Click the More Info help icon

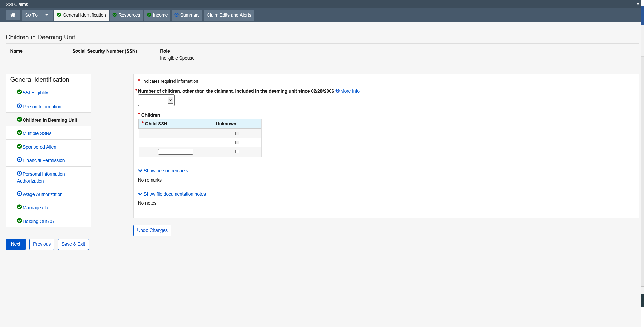tap(338, 91)
